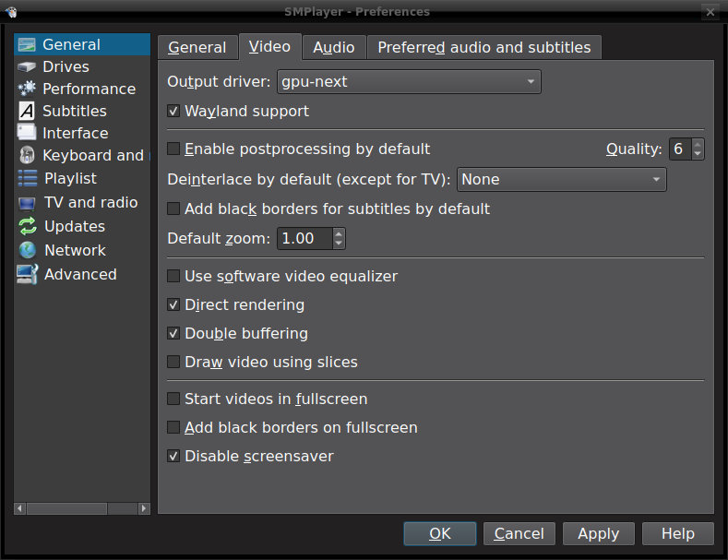This screenshot has height=560, width=728.
Task: Click sidebar scrollbar left arrow
Action: (19, 508)
